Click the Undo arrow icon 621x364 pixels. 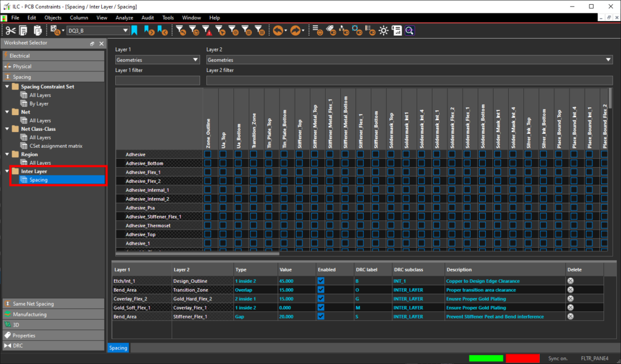[x=278, y=30]
